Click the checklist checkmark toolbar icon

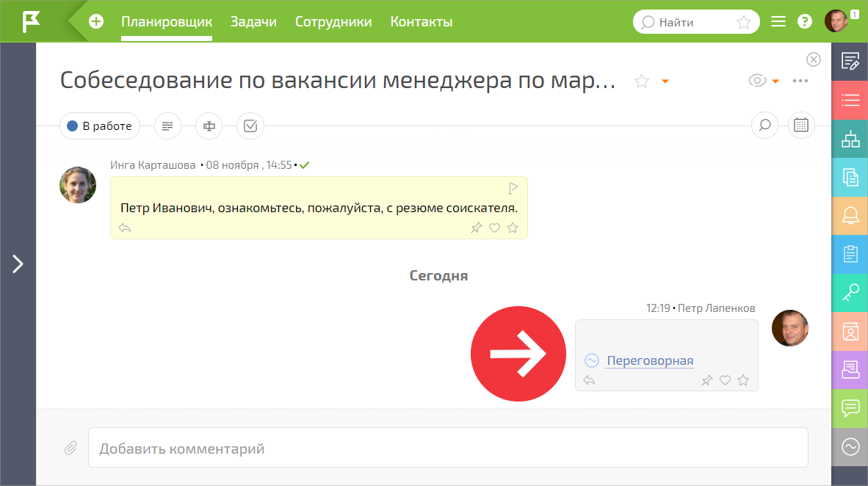pos(250,126)
